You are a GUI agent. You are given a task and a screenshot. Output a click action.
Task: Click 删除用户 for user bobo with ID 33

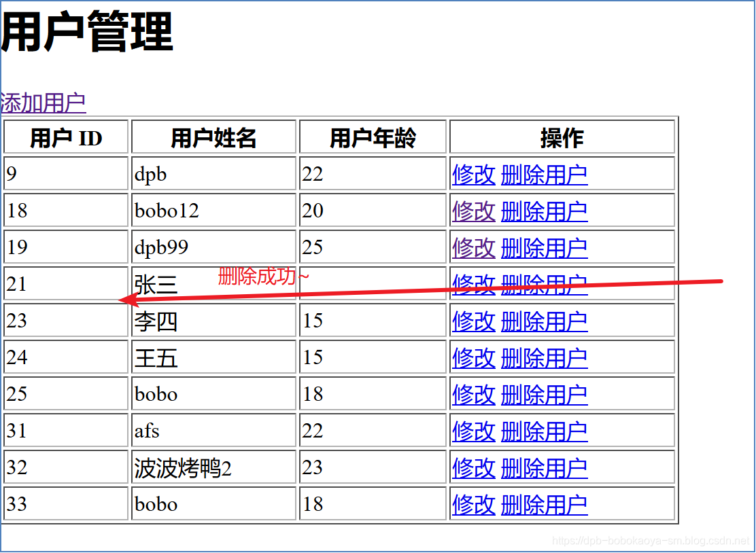[544, 504]
